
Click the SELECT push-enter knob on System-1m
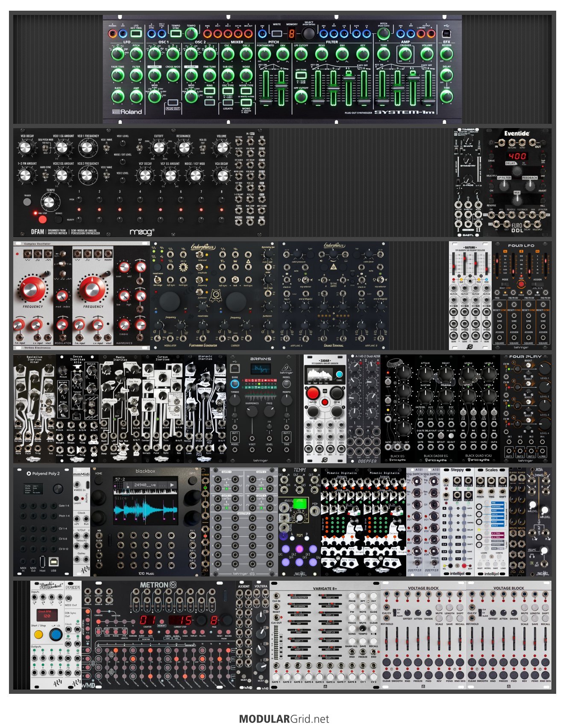pos(308,33)
